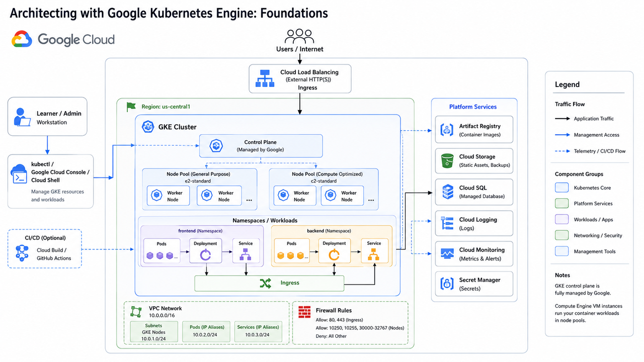This screenshot has height=362, width=644.
Task: Click the first e2-standard Worker Node icon
Action: coord(157,196)
